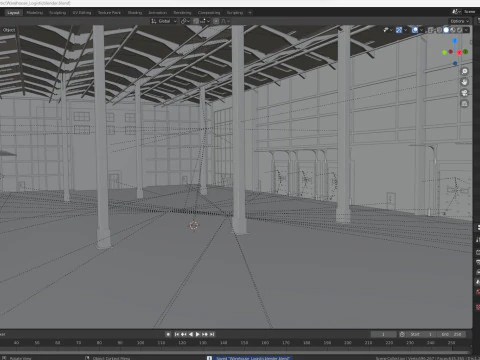The image size is (480, 360).
Task: Open the Texture Paint workspace tab
Action: [x=109, y=13]
